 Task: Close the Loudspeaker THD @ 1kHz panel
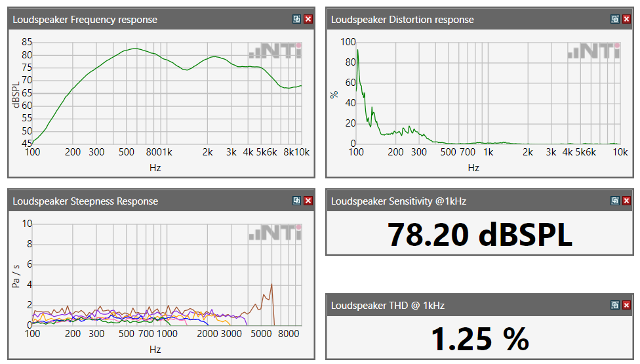pyautogui.click(x=626, y=304)
